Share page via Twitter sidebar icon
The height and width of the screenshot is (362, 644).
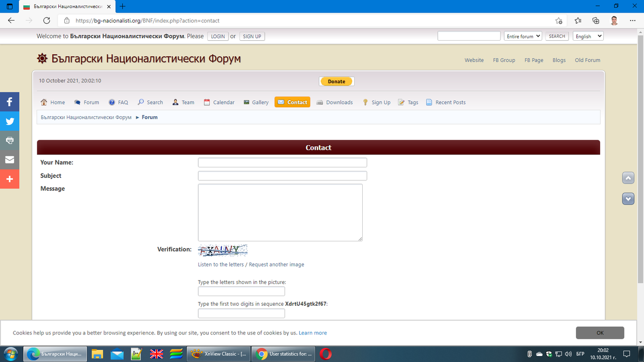tap(10, 121)
